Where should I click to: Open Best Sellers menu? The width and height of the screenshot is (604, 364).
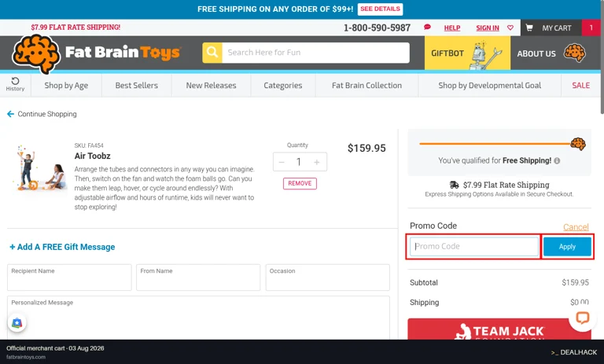click(x=137, y=86)
